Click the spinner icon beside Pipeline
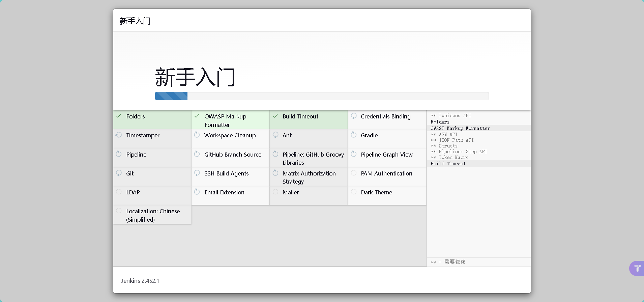 click(119, 154)
